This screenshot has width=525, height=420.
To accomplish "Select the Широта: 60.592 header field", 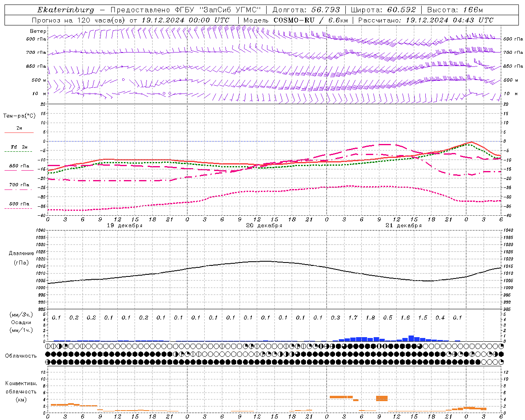I will point(383,10).
